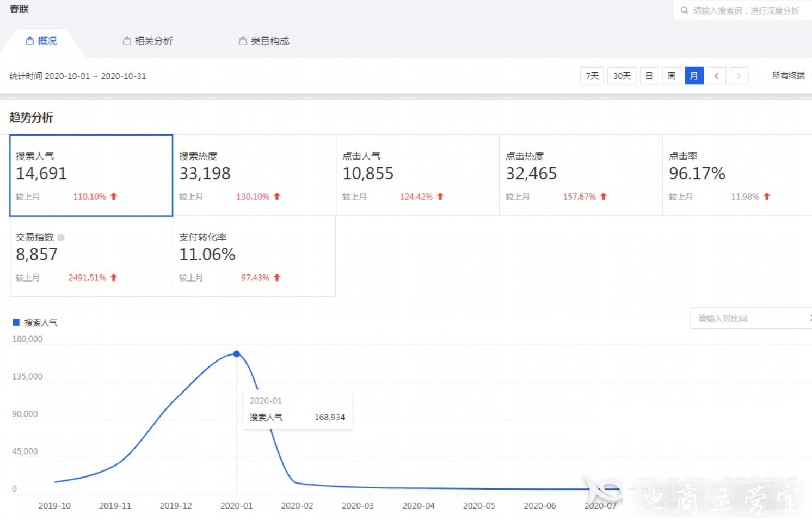Click the 2019-10 axis label

coord(54,506)
